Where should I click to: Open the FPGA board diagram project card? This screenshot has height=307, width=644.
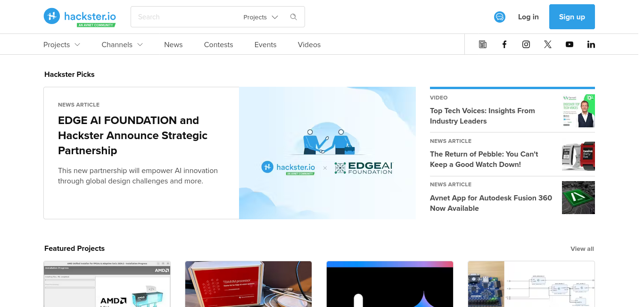tap(531, 284)
